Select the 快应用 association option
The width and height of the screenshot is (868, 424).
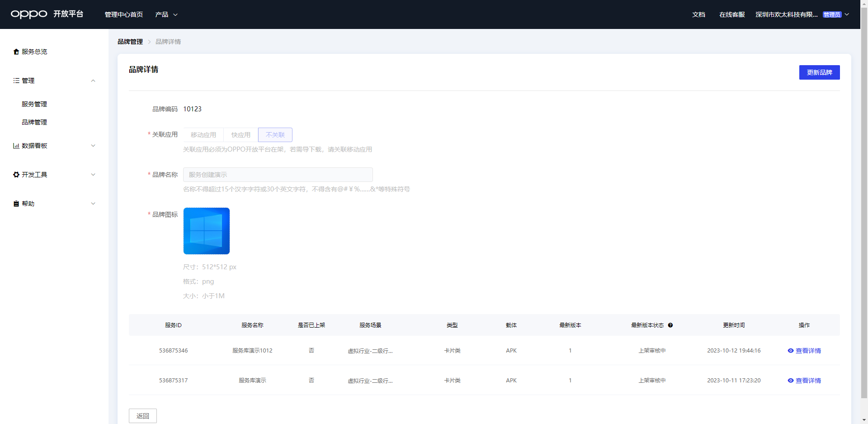[241, 135]
